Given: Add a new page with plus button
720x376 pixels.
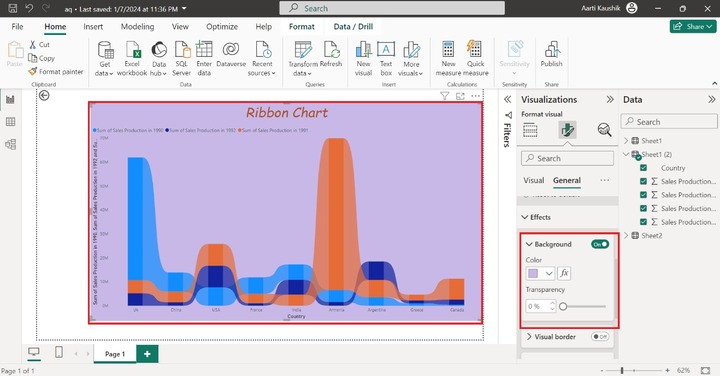Looking at the screenshot, I should pos(147,354).
